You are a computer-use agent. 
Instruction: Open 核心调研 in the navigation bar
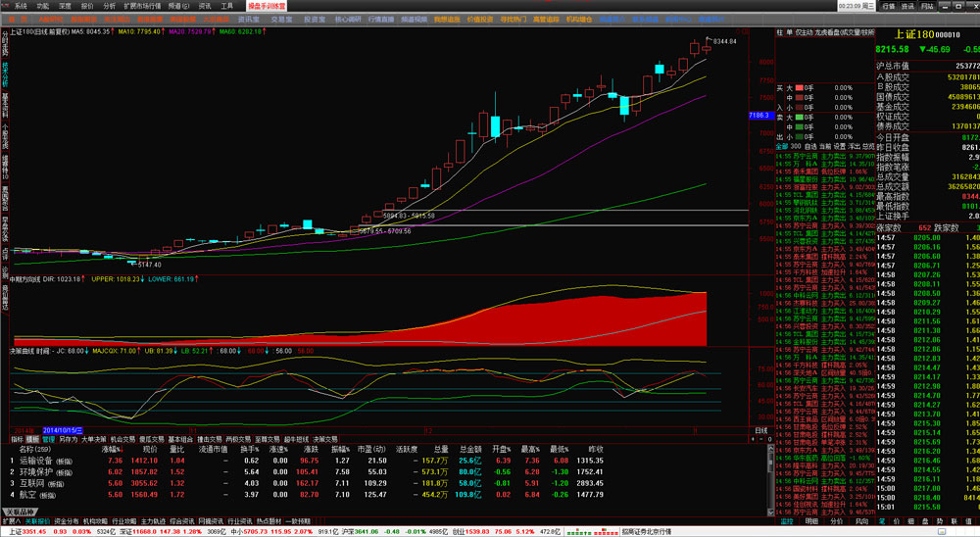click(348, 20)
